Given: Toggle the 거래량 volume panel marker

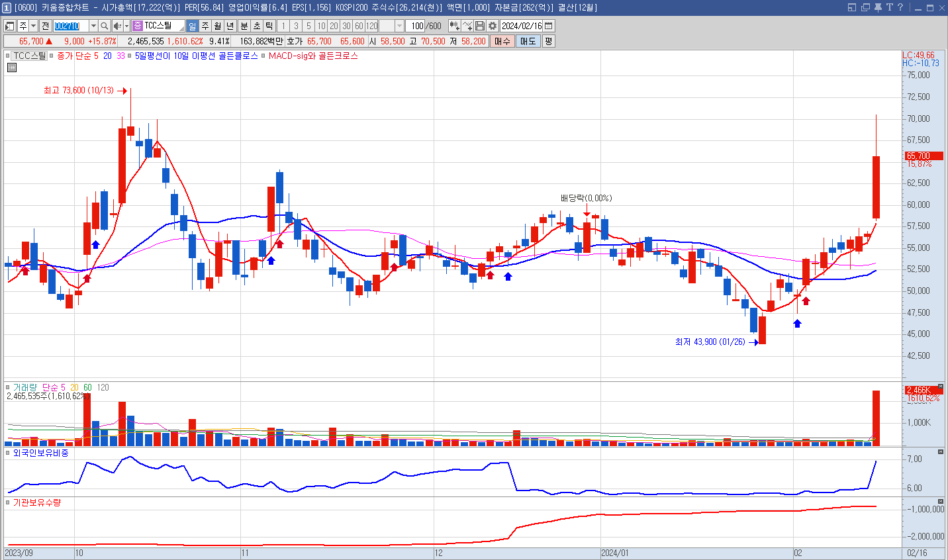Looking at the screenshot, I should [x=8, y=387].
